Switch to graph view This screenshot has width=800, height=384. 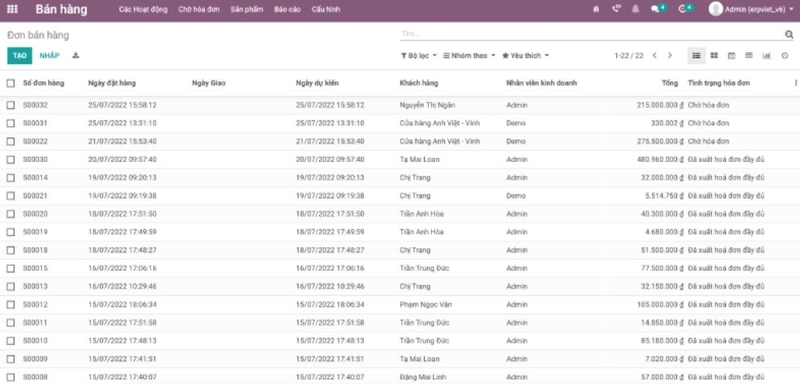click(x=766, y=56)
